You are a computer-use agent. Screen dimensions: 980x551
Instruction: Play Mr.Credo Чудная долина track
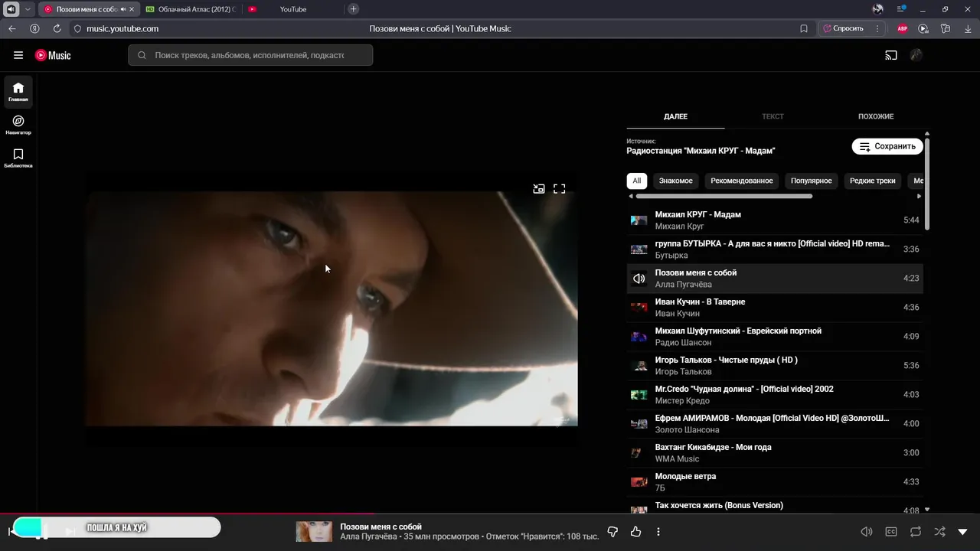pyautogui.click(x=775, y=395)
